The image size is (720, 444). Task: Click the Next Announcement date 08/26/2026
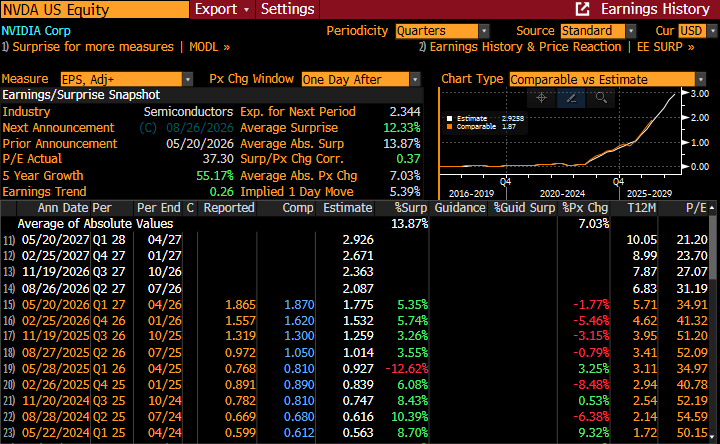coord(200,128)
